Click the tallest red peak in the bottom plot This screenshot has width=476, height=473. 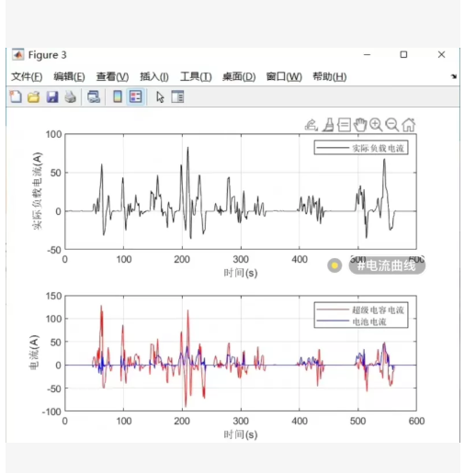pyautogui.click(x=101, y=307)
